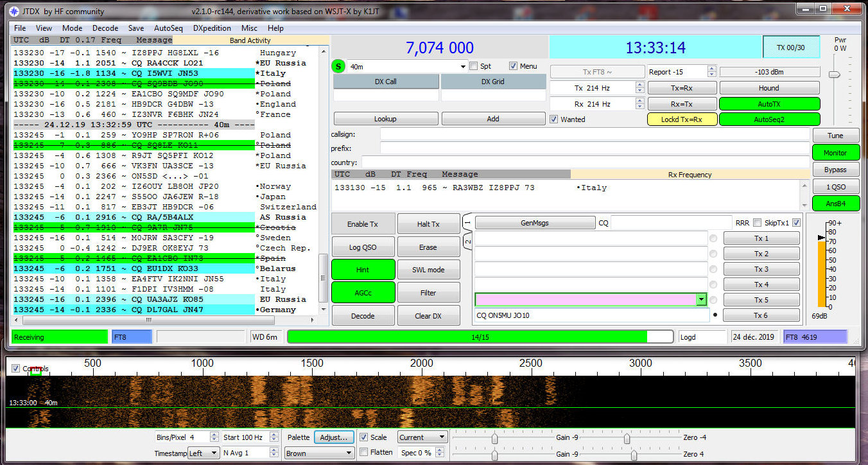Click the palette Adjust... button

coord(334,437)
